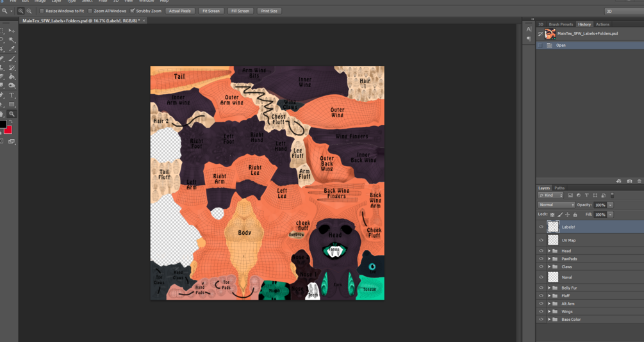Screen dimensions: 644x342
Task: Select the Horizontal Type tool
Action: [12, 95]
